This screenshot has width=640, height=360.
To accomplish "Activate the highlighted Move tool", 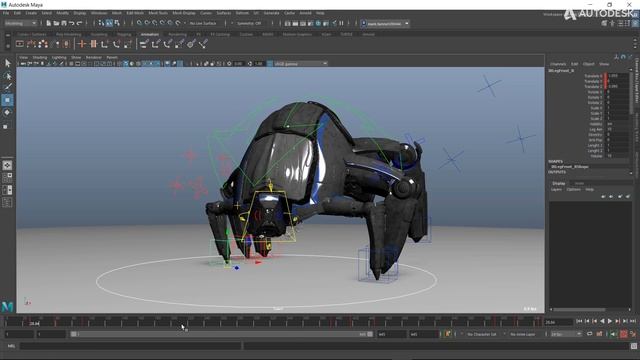I will point(7,100).
